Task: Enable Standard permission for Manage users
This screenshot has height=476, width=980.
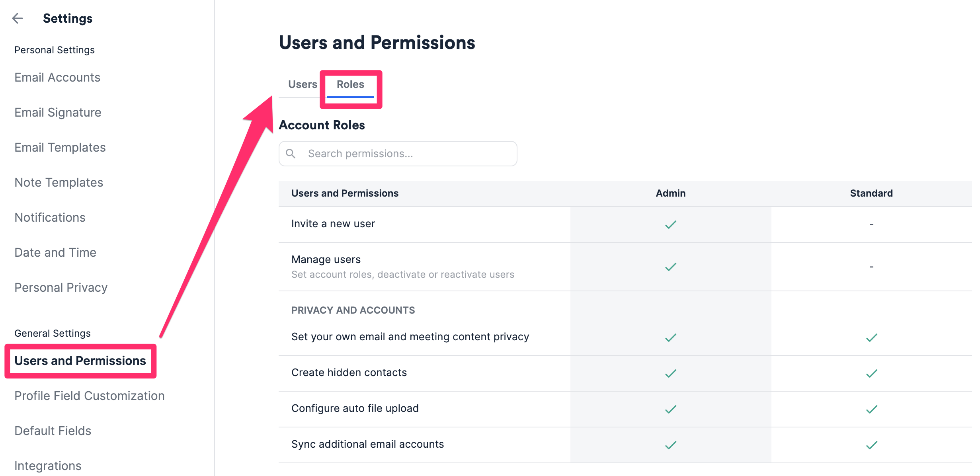Action: click(871, 266)
